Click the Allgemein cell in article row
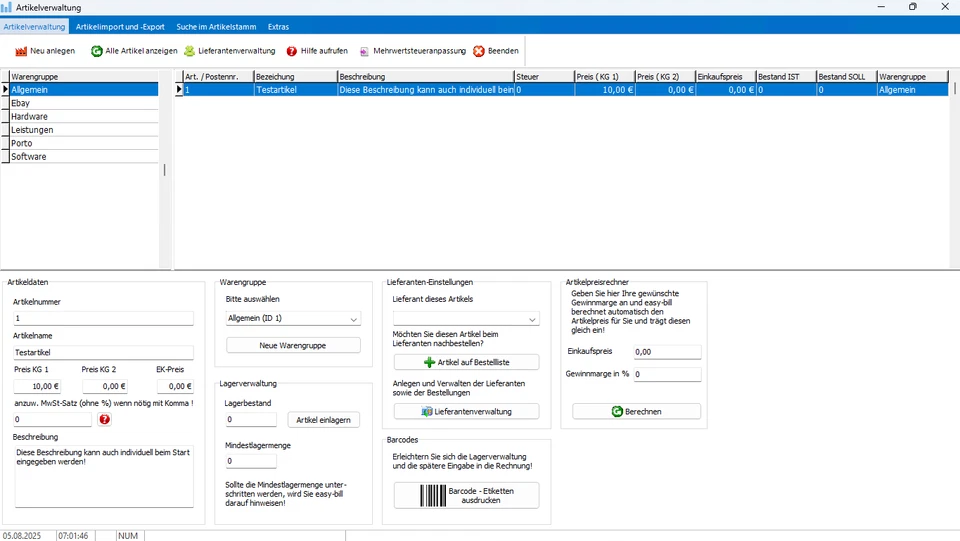This screenshot has height=541, width=960. click(x=912, y=89)
